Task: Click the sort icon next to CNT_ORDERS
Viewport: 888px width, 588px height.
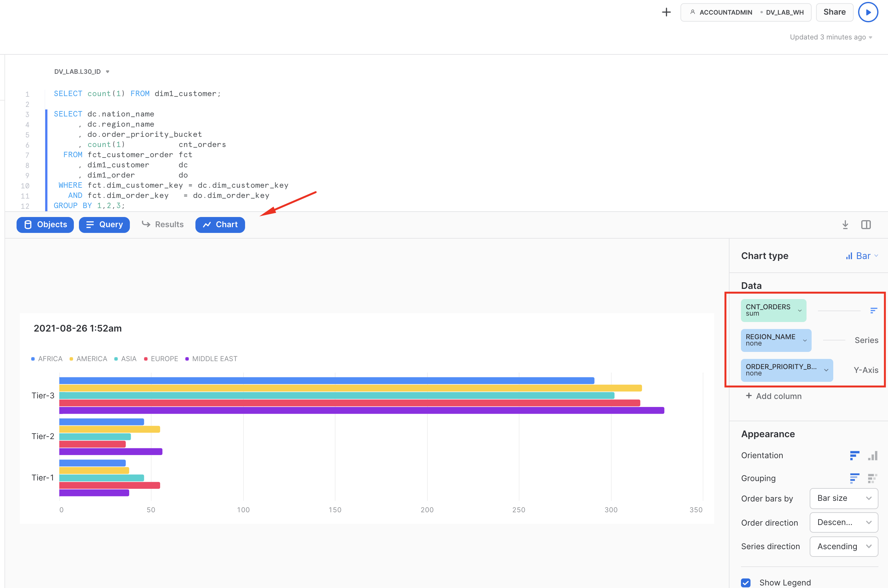Action: (x=874, y=310)
